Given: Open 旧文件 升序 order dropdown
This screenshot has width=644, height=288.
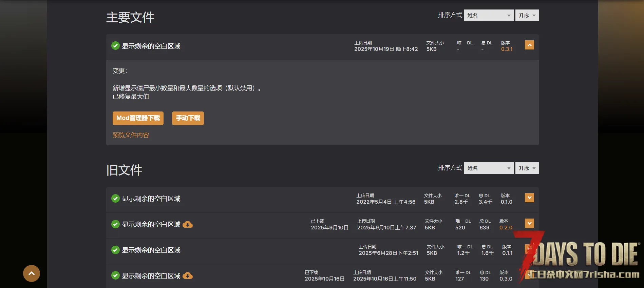Looking at the screenshot, I should coord(527,168).
